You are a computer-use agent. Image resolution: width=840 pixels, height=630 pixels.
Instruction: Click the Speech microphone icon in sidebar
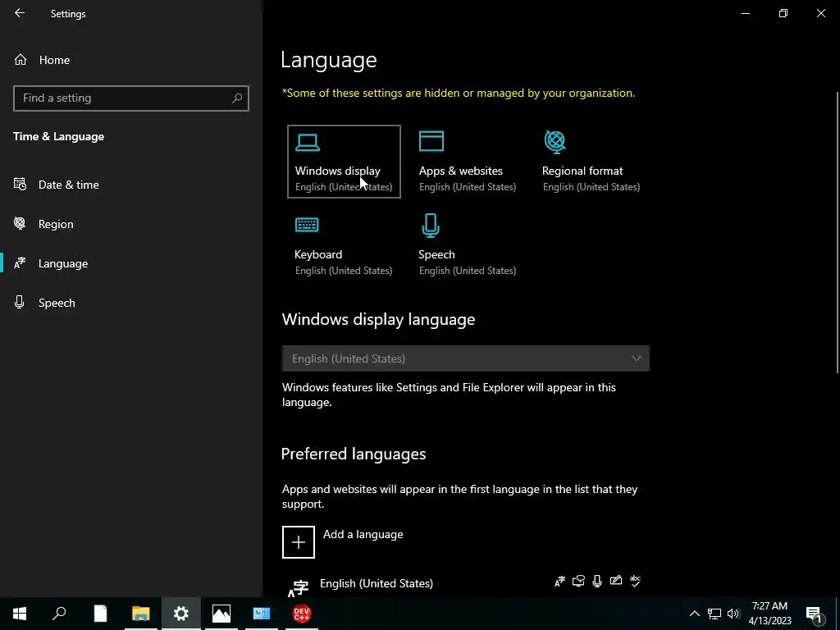click(x=20, y=302)
